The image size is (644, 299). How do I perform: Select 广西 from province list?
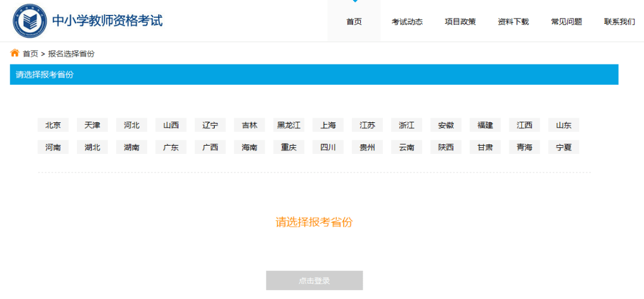tap(210, 147)
